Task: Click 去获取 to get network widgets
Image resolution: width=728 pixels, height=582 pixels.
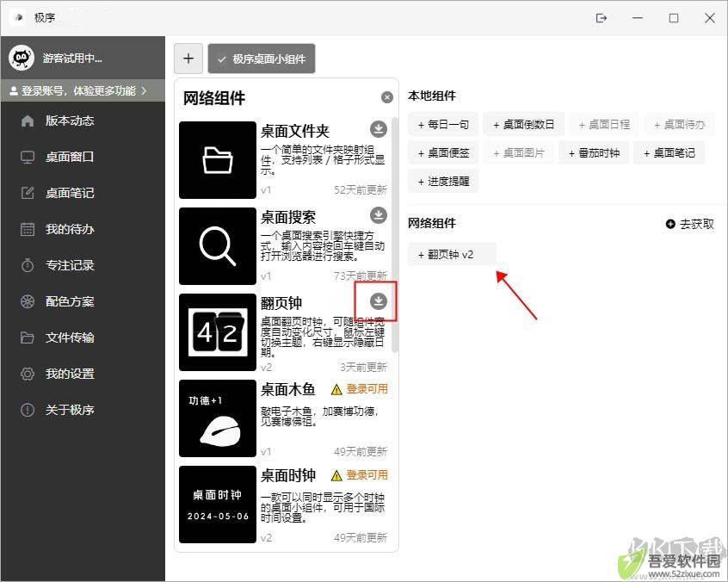Action: click(690, 225)
